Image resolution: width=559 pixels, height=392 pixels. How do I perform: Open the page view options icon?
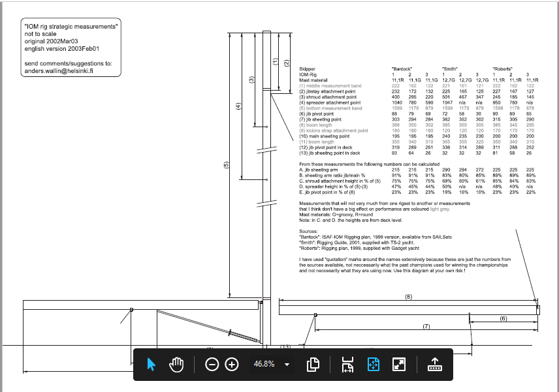pyautogui.click(x=313, y=364)
